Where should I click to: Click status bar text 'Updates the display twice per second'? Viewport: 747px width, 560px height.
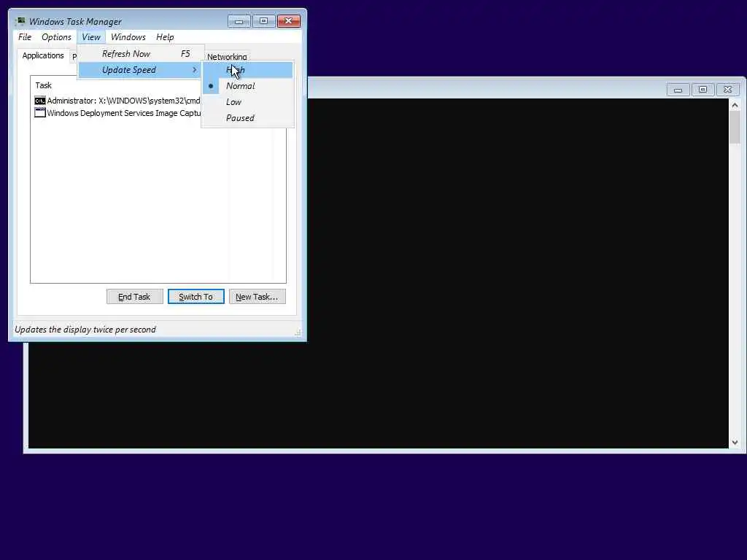click(85, 330)
